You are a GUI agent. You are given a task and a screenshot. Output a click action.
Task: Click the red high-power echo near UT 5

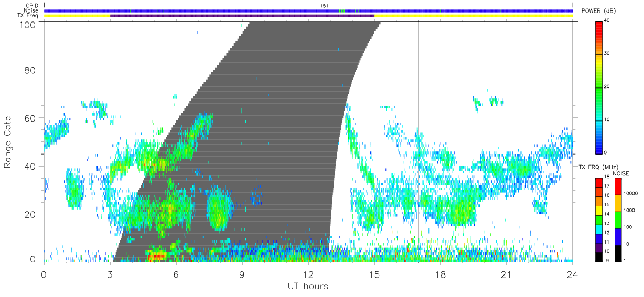click(x=158, y=256)
